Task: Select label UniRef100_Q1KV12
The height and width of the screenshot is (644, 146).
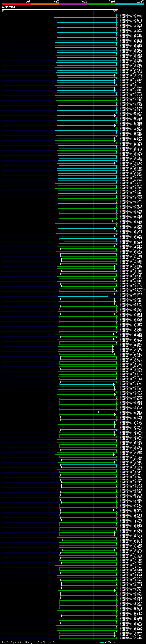Action: tap(131, 77)
